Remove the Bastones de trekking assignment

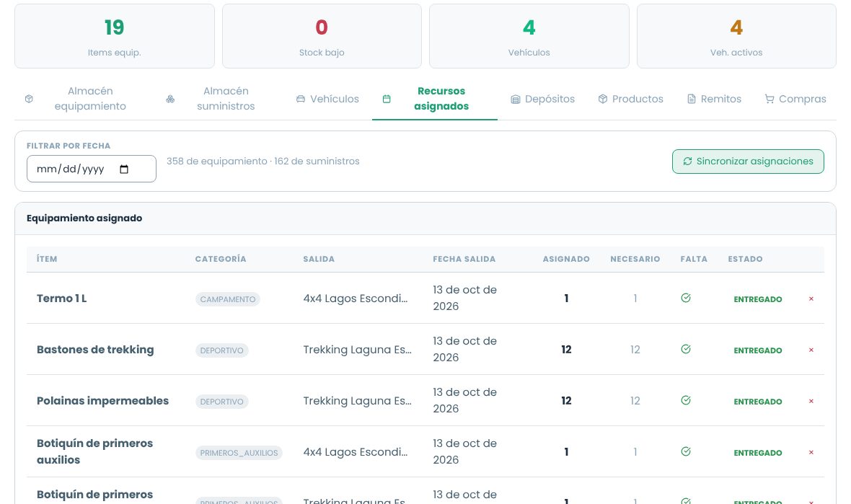coord(811,350)
